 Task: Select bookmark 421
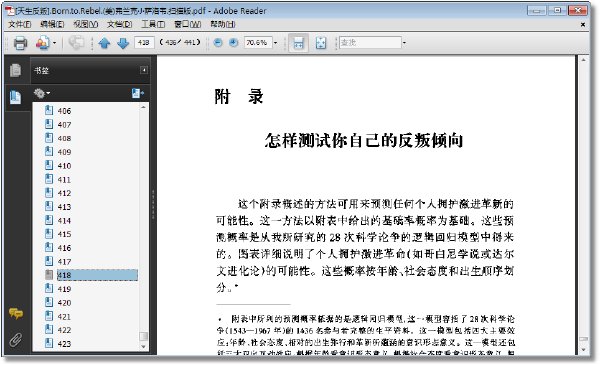coord(64,317)
